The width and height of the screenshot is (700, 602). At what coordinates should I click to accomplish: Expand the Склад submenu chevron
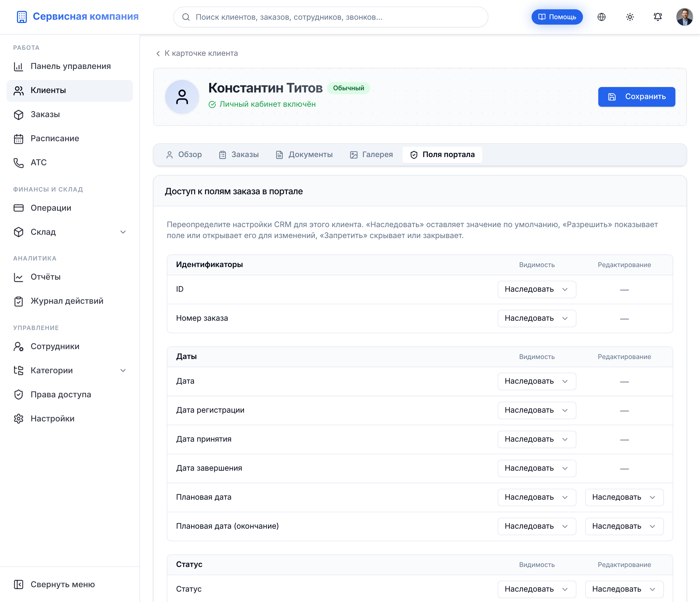(123, 232)
